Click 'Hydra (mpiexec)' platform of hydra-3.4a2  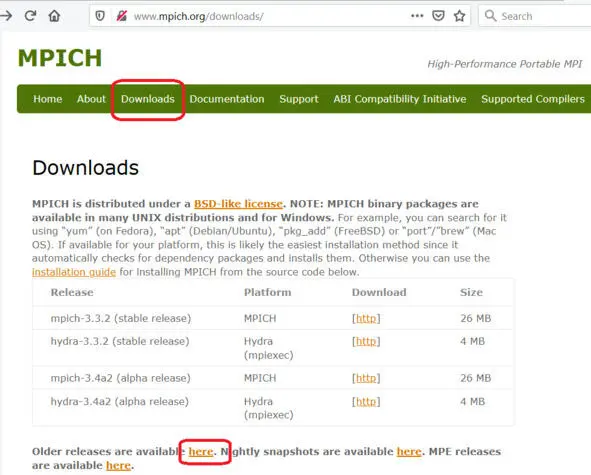click(x=268, y=409)
